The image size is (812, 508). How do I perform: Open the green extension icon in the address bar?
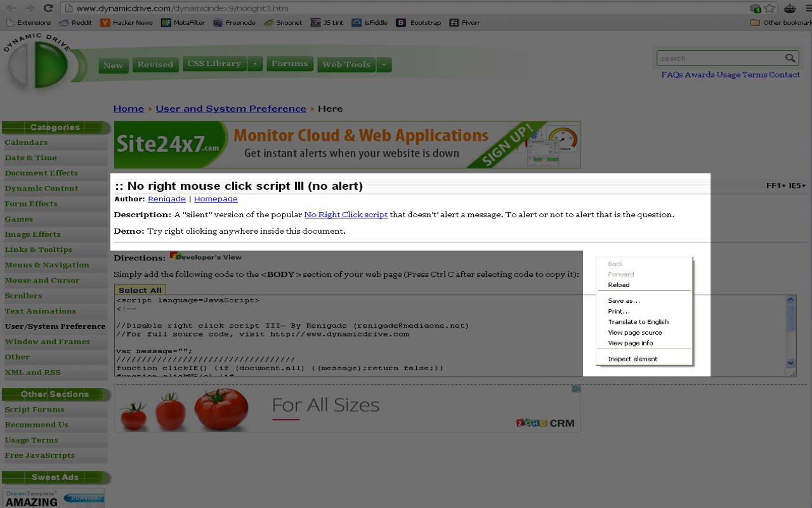(755, 8)
